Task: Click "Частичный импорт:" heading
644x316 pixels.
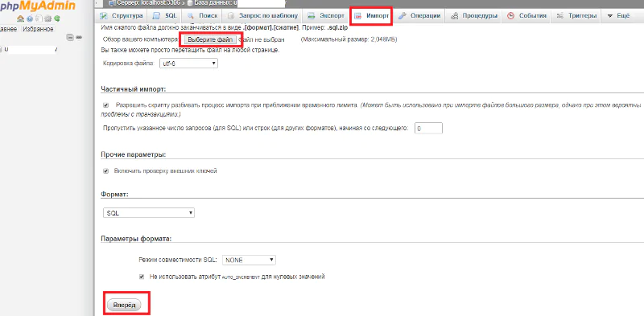Action: (134, 89)
